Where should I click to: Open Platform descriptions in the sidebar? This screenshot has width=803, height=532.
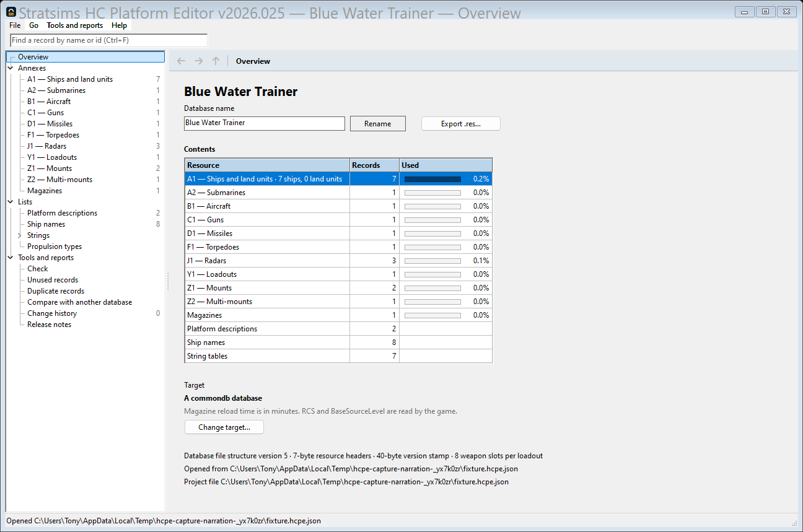coord(63,213)
